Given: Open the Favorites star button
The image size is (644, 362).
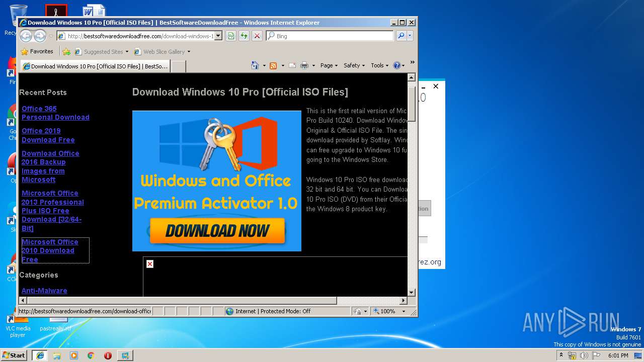Looking at the screenshot, I should (37, 51).
